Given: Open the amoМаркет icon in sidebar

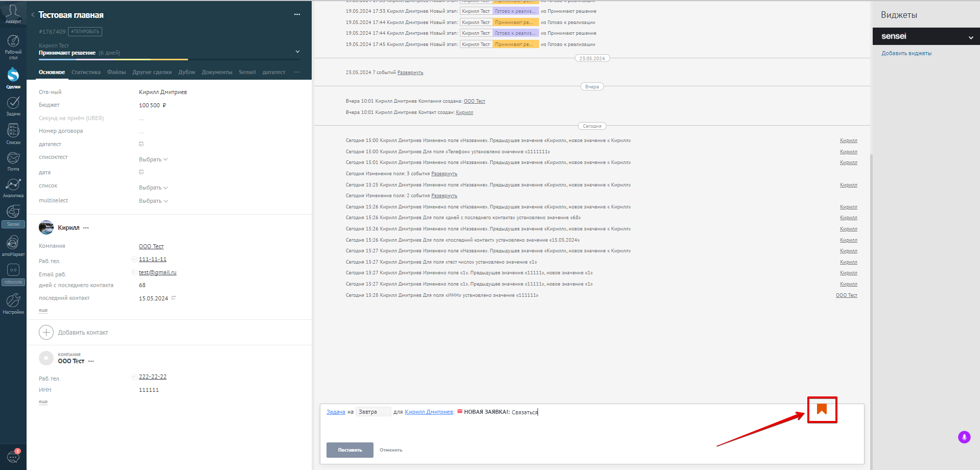Looking at the screenshot, I should tap(13, 246).
